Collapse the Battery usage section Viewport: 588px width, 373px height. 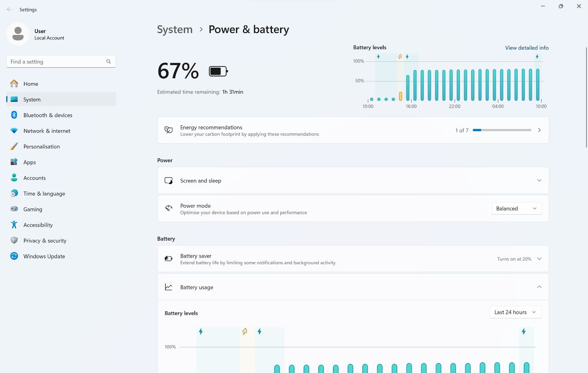pyautogui.click(x=539, y=287)
